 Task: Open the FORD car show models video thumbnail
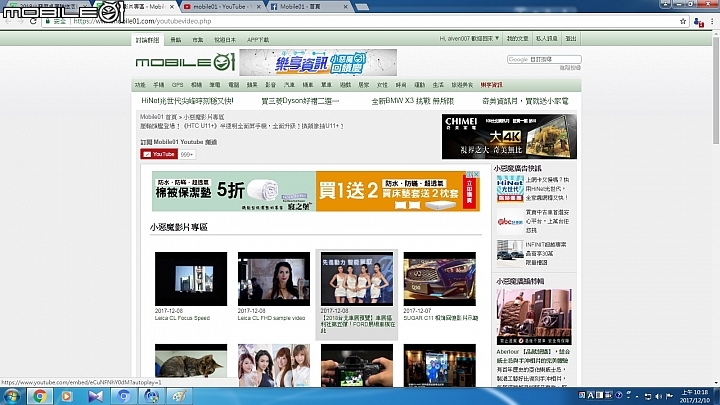pyautogui.click(x=357, y=279)
